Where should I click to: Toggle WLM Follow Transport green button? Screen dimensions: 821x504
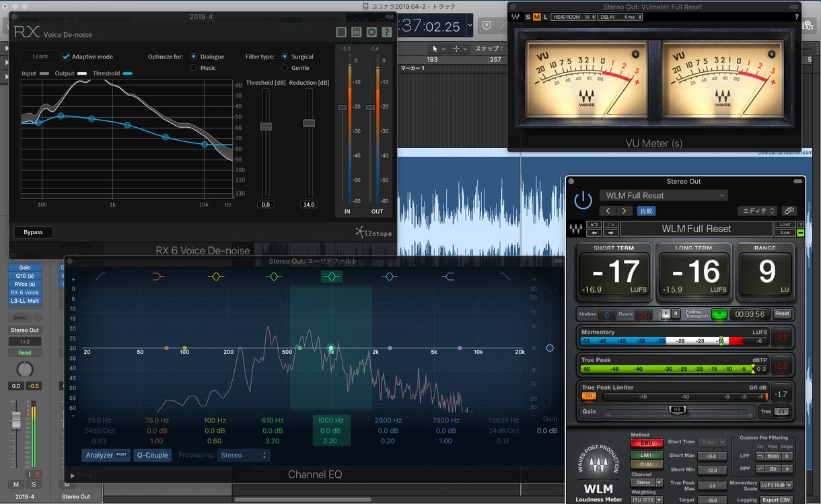point(719,314)
